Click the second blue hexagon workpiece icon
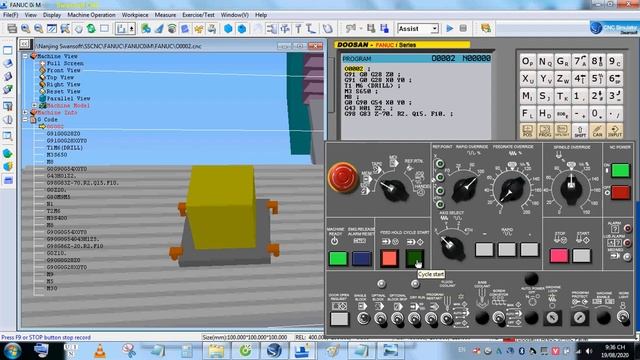Image resolution: width=640 pixels, height=360 pixels. tap(242, 29)
